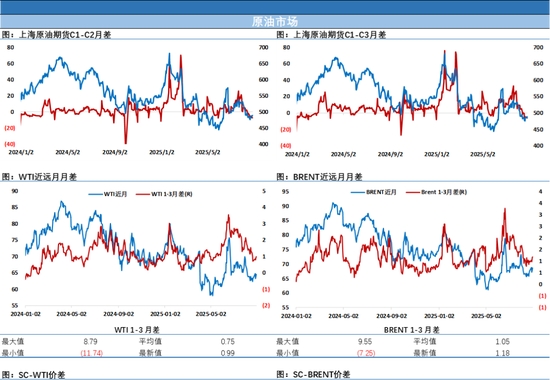Screen dimensions: 550x380
Task: Pick the blue line swatch beside BRENT近月
Action: click(x=357, y=192)
